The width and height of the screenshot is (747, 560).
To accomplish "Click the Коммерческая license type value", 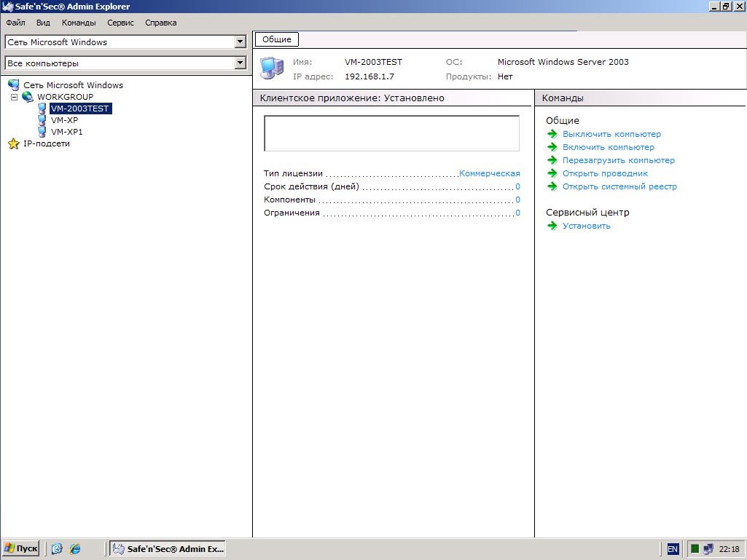I will (x=489, y=173).
